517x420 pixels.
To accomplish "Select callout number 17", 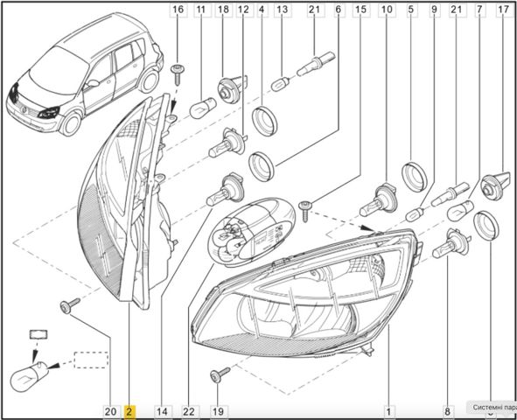I will [x=504, y=10].
